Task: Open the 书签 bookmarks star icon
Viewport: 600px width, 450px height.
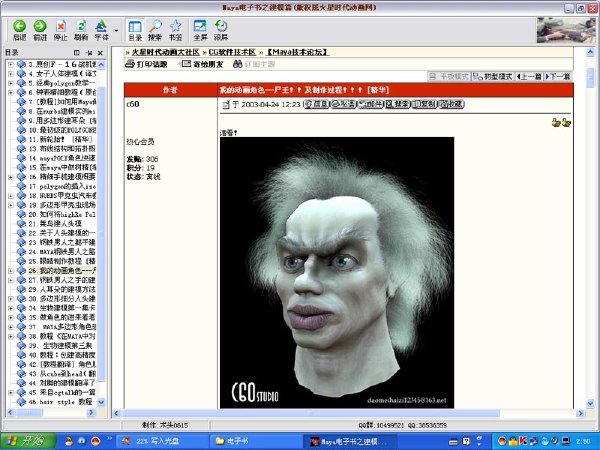Action: pyautogui.click(x=175, y=30)
